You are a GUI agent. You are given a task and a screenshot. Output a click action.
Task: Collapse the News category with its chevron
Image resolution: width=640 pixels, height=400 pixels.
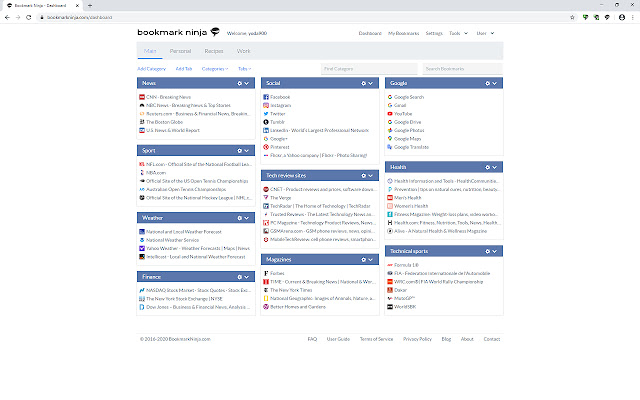coord(247,83)
